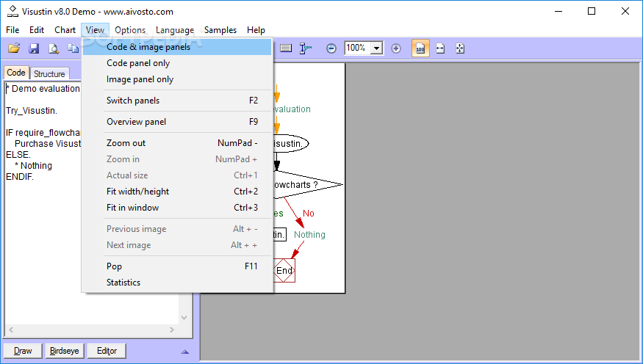Click the * Nothing code line
Screen dimensions: 643x364
click(x=33, y=166)
